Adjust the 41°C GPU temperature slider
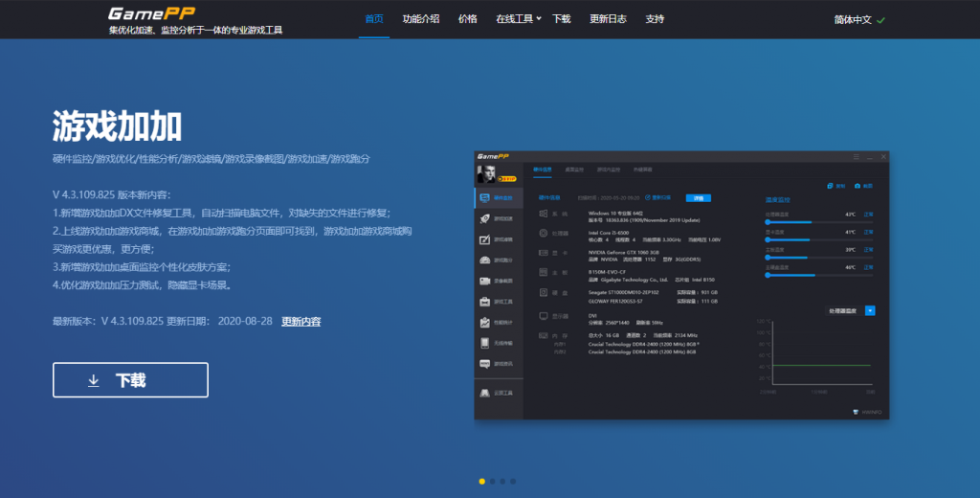This screenshot has width=980, height=498. click(819, 239)
